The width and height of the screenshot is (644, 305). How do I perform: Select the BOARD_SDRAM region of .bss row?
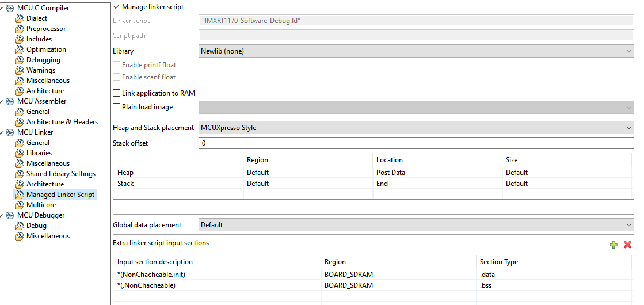tap(349, 285)
